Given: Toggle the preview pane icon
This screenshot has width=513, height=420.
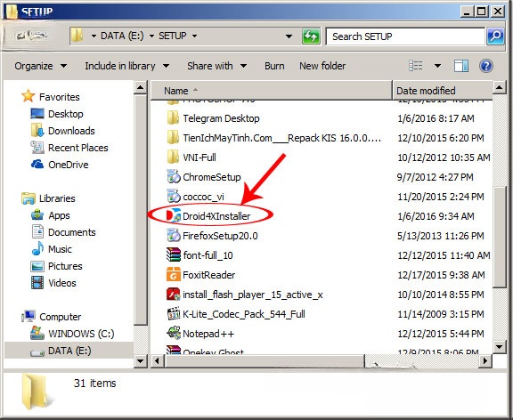Looking at the screenshot, I should [x=461, y=66].
